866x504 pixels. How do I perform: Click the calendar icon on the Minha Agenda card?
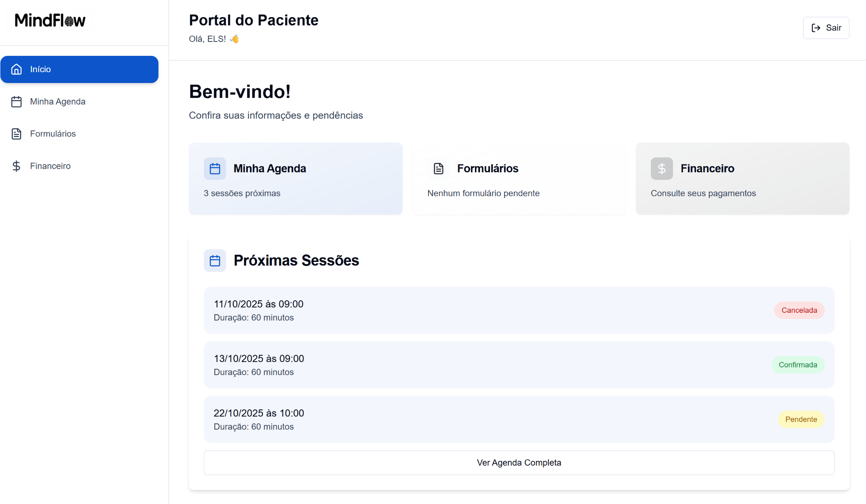(215, 168)
